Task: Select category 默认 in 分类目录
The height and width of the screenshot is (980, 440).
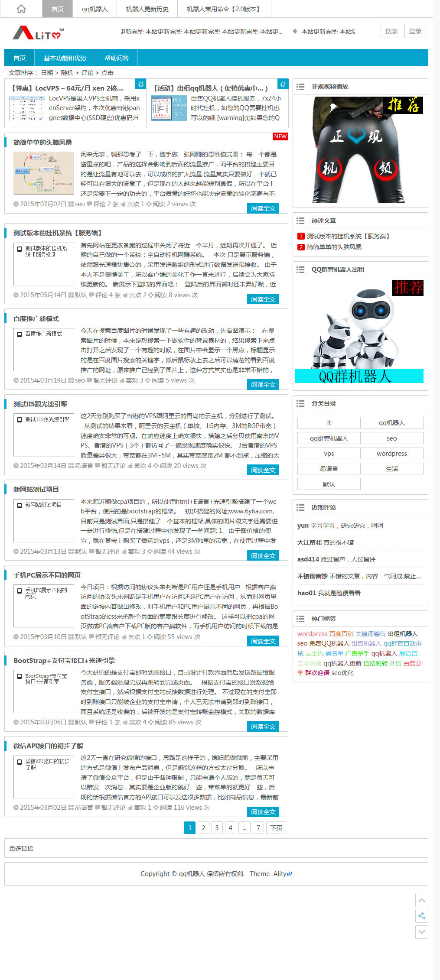Action: (329, 484)
